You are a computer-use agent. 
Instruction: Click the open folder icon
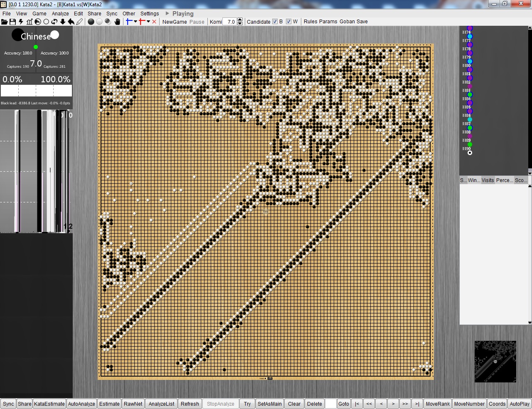4,22
